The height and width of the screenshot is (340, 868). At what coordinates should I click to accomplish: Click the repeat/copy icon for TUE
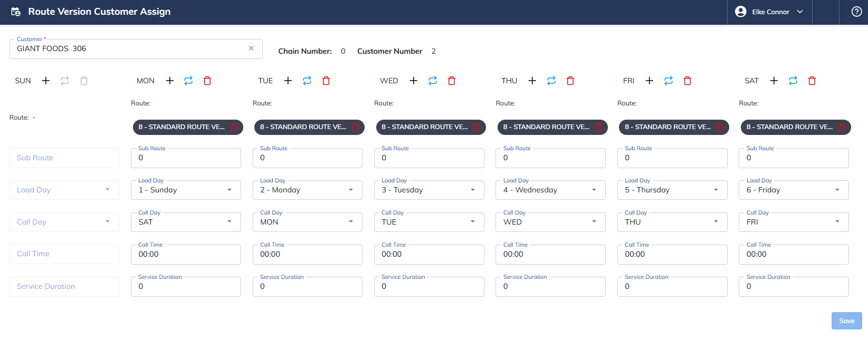307,81
